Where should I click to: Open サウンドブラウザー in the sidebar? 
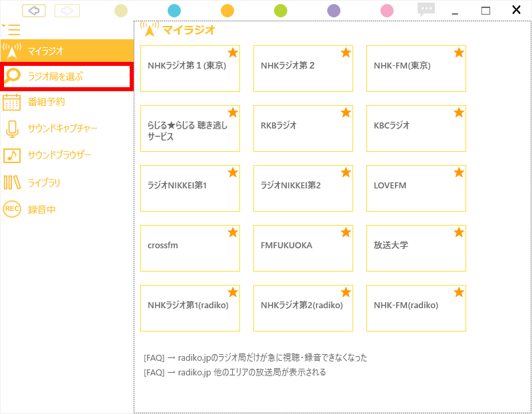pyautogui.click(x=67, y=155)
